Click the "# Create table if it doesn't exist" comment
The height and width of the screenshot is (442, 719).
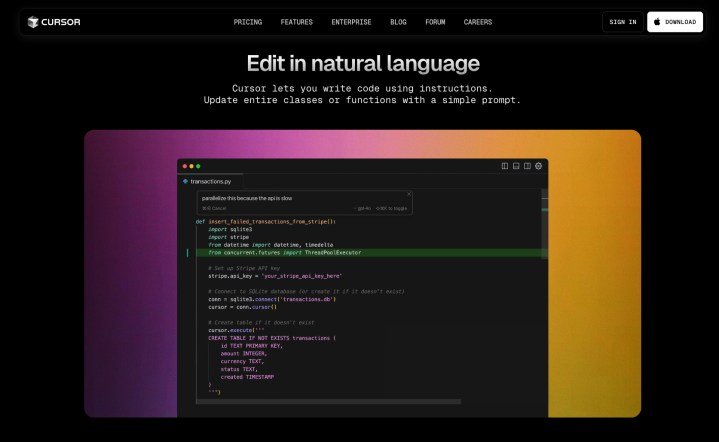pyautogui.click(x=261, y=323)
